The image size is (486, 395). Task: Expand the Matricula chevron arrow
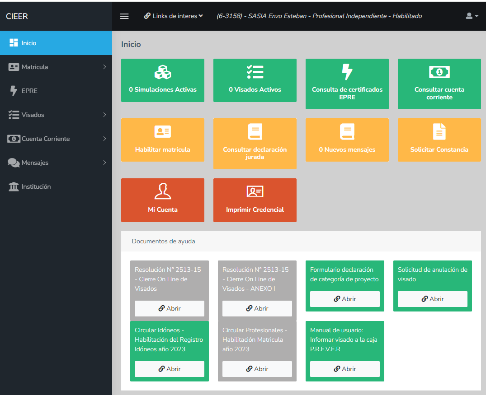(x=104, y=67)
